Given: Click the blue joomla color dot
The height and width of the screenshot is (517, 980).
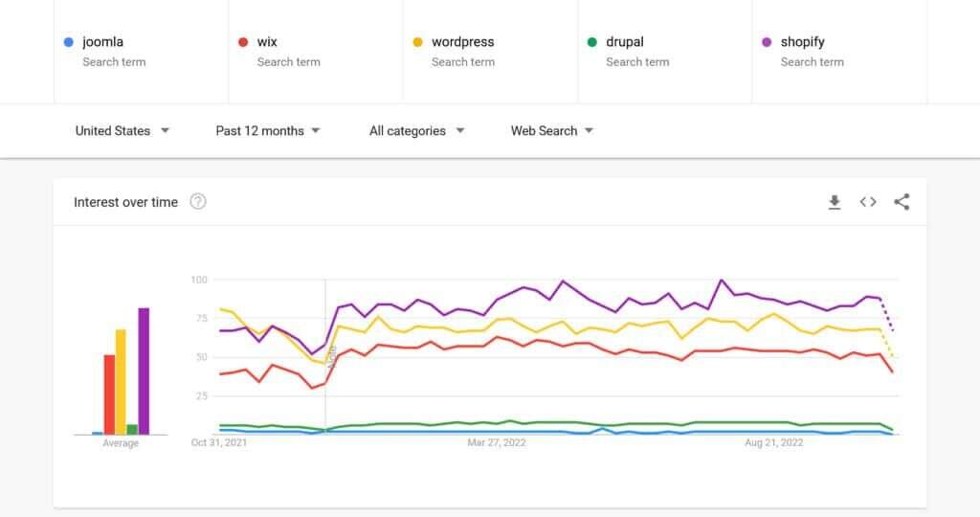Looking at the screenshot, I should [x=68, y=42].
